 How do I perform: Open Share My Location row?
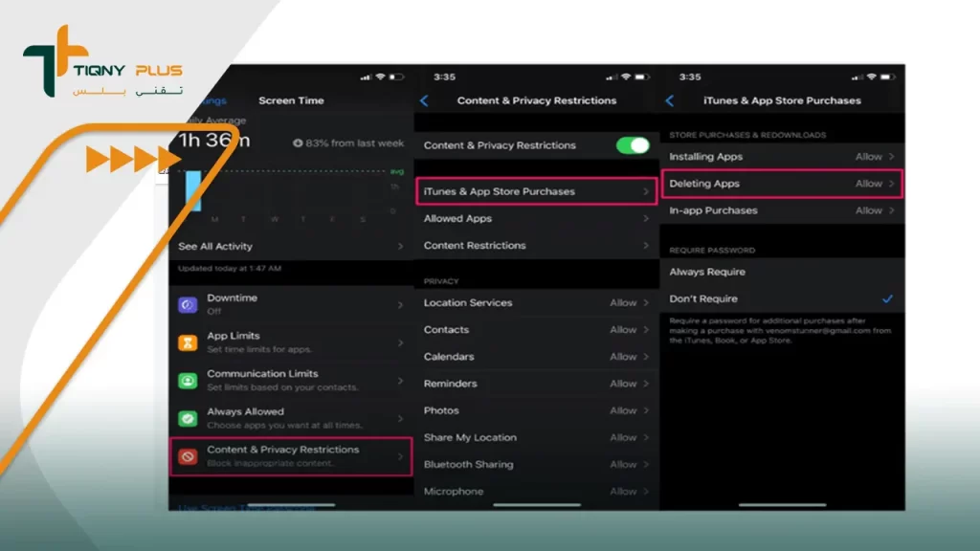pos(536,437)
